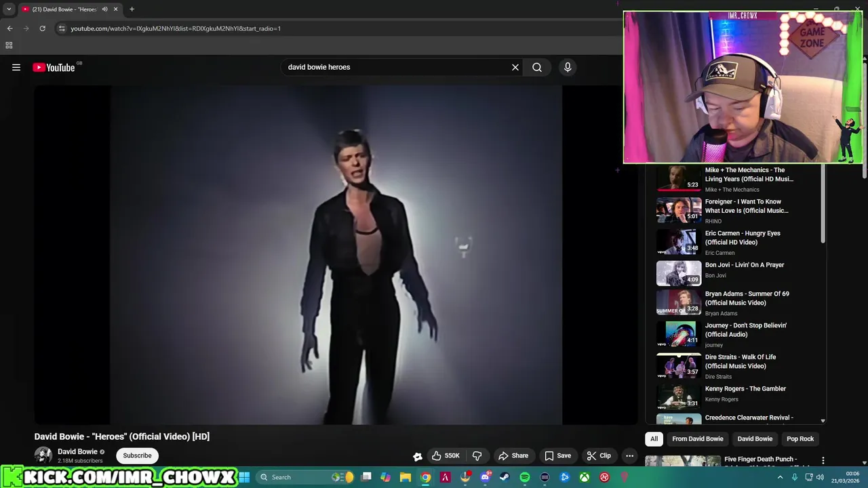Open the Share dialog

(513, 455)
